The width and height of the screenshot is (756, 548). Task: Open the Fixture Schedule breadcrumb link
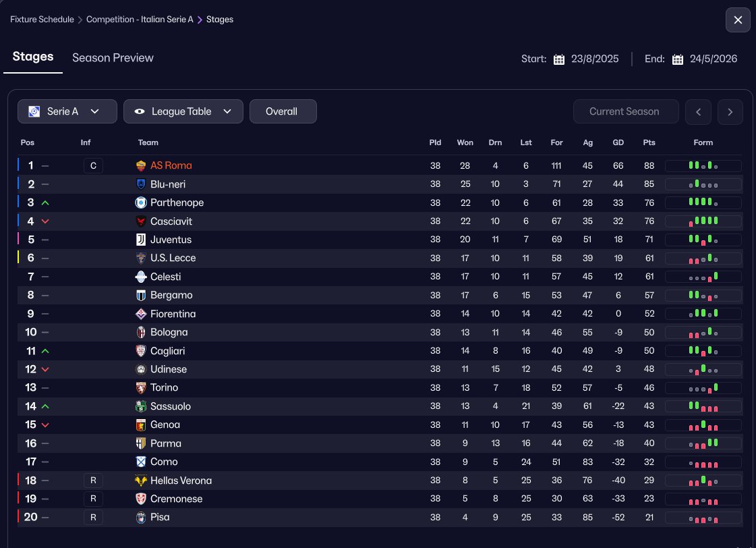tap(42, 20)
